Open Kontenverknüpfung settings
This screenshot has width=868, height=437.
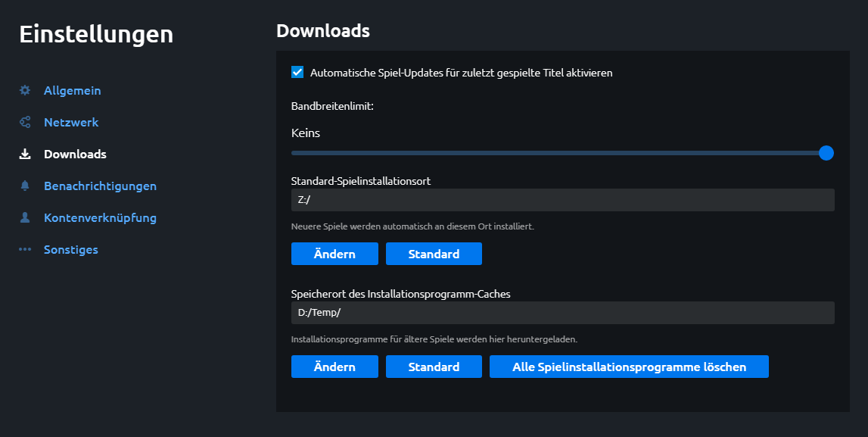click(x=100, y=218)
